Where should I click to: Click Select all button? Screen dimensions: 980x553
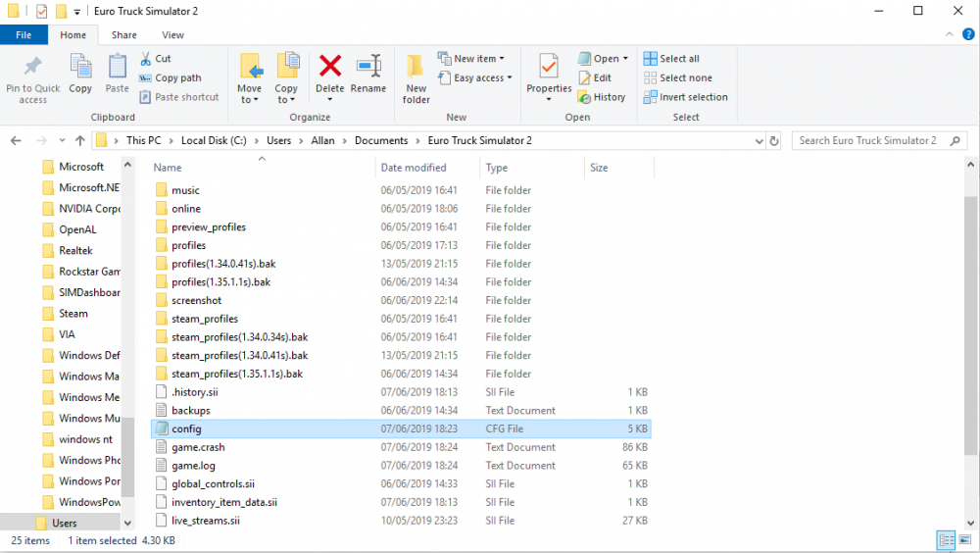point(671,59)
